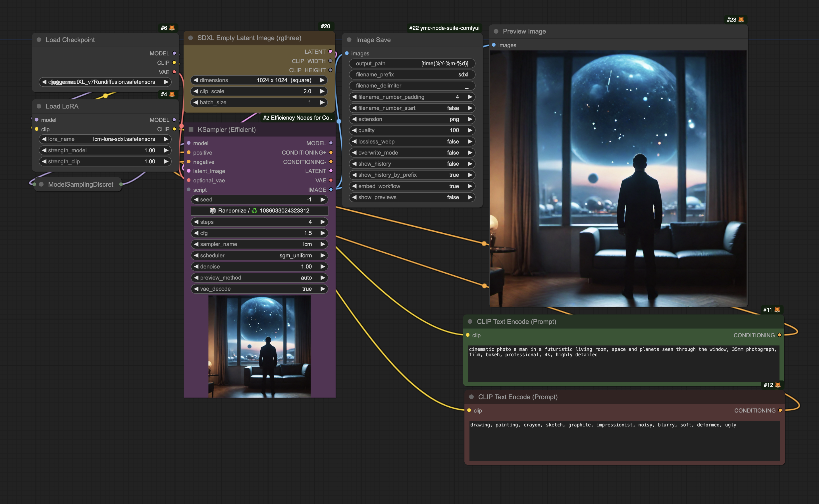Click the fox badge on Preview Image node
This screenshot has height=504, width=819.
pyautogui.click(x=741, y=20)
